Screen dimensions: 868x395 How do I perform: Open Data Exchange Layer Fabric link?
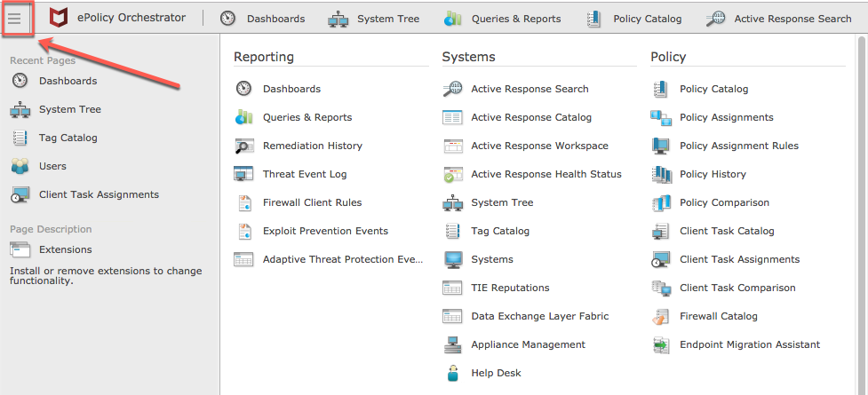(540, 316)
